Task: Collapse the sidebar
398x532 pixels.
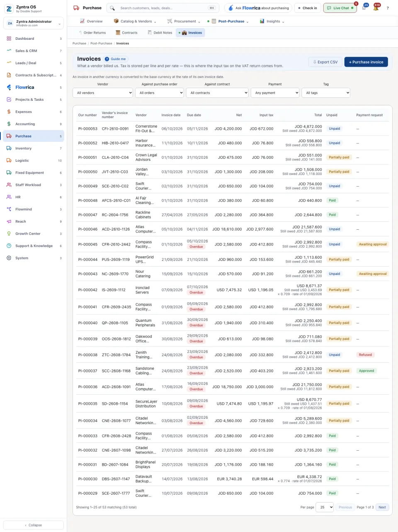Action: (33, 525)
